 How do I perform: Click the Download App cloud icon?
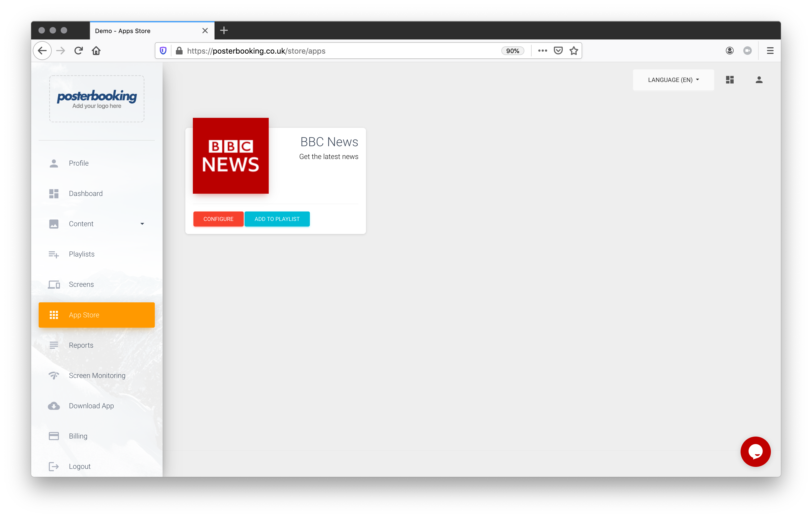click(54, 406)
